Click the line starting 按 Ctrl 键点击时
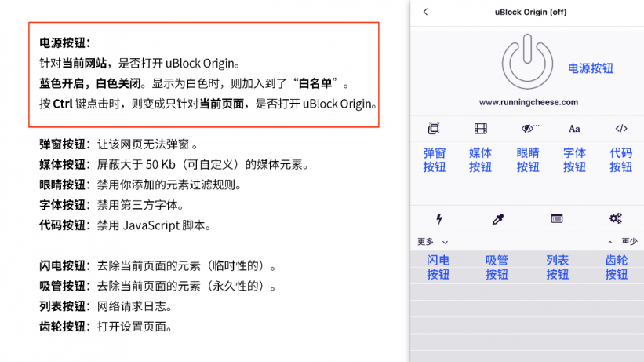Screen dimensions: 644x362 (x=208, y=104)
